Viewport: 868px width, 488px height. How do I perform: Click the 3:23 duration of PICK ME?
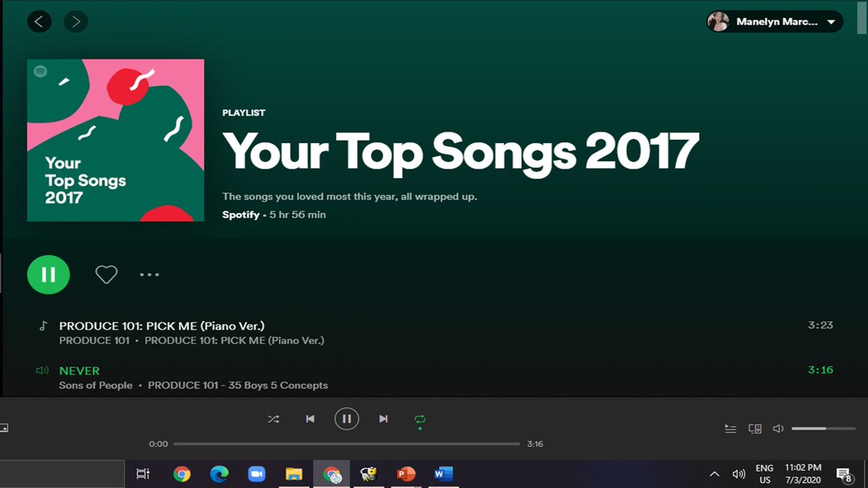(820, 325)
